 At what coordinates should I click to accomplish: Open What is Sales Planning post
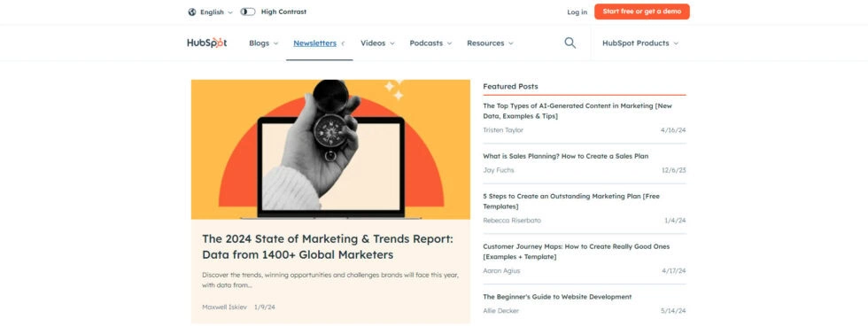(x=565, y=156)
